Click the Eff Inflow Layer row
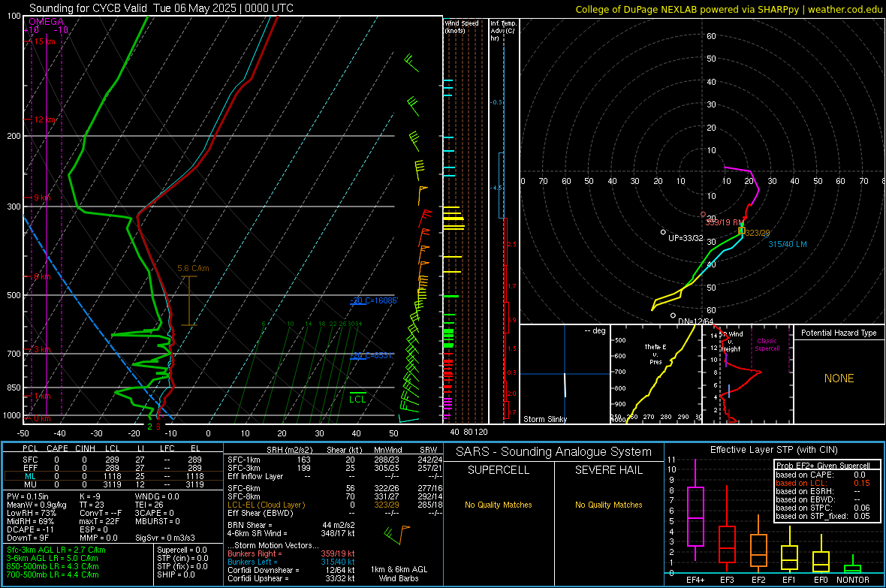 click(335, 476)
